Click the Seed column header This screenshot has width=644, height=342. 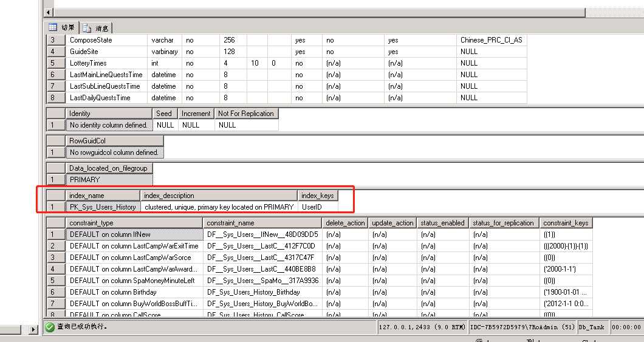tap(165, 114)
